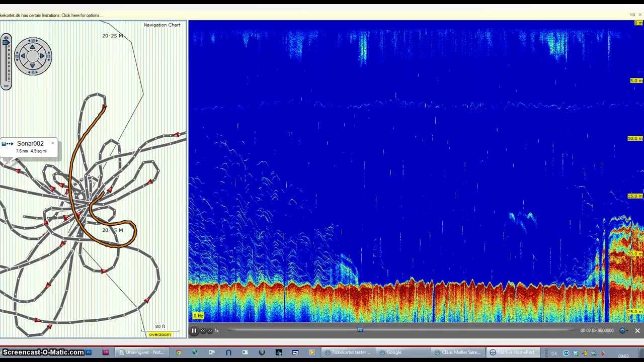Viewport: 644px width, 362px height.
Task: Click the map zoom slider handle
Action: pyautogui.click(x=6, y=43)
